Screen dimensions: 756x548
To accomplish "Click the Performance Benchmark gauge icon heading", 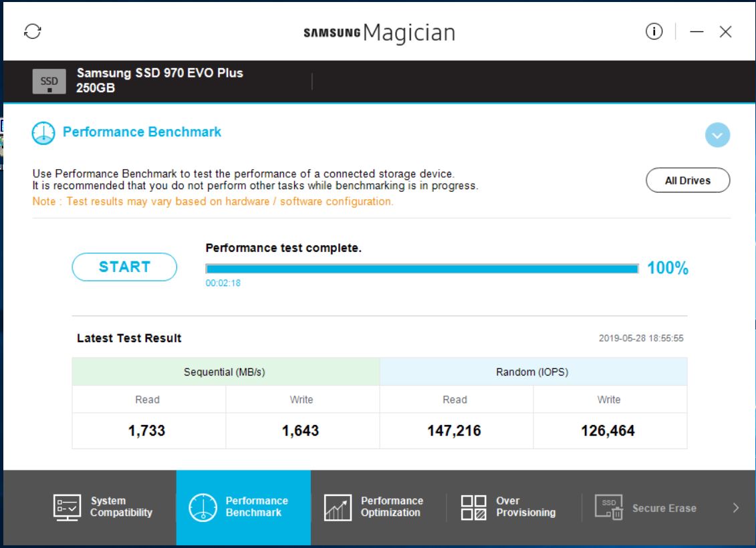I will (x=43, y=133).
